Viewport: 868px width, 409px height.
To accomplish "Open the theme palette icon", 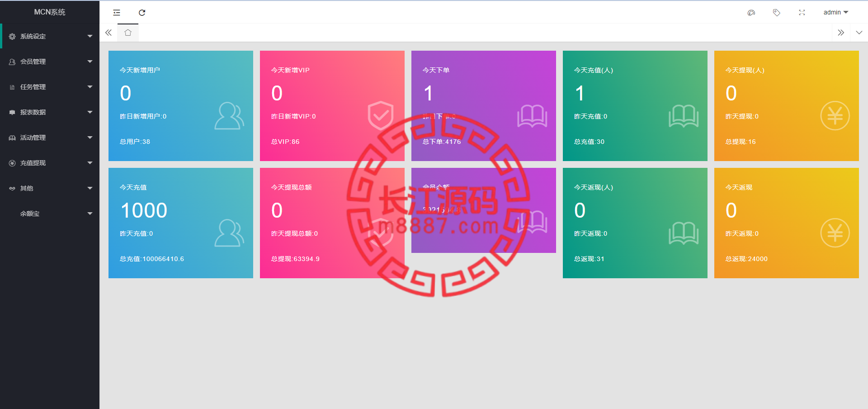I will point(751,13).
